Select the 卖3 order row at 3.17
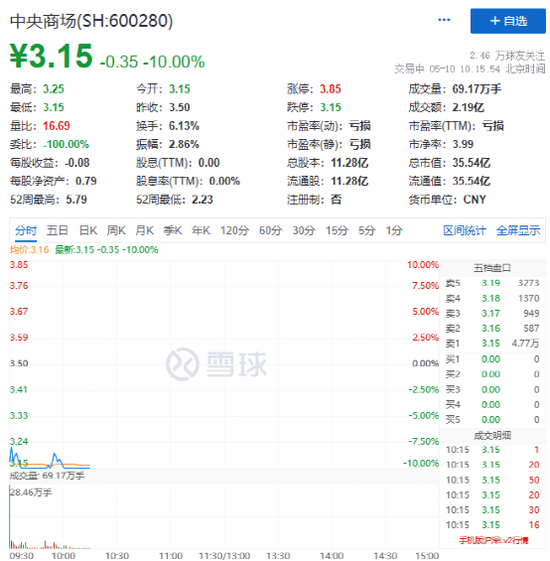Image resolution: width=550 pixels, height=561 pixels. click(492, 313)
